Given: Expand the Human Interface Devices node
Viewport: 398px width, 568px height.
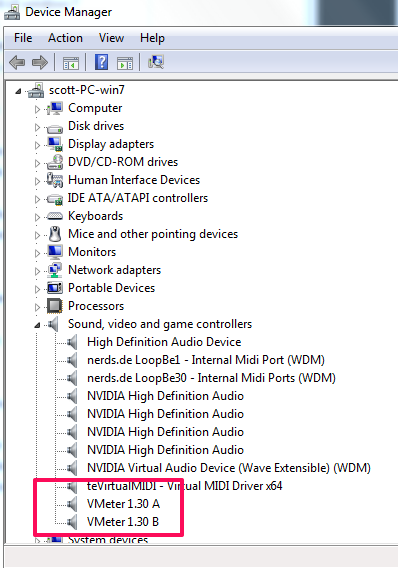Looking at the screenshot, I should [x=37, y=181].
